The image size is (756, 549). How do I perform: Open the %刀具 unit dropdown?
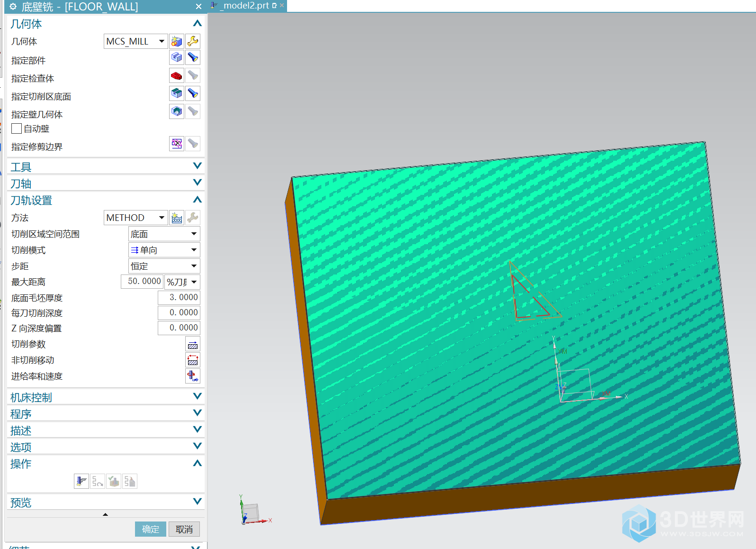coord(182,282)
